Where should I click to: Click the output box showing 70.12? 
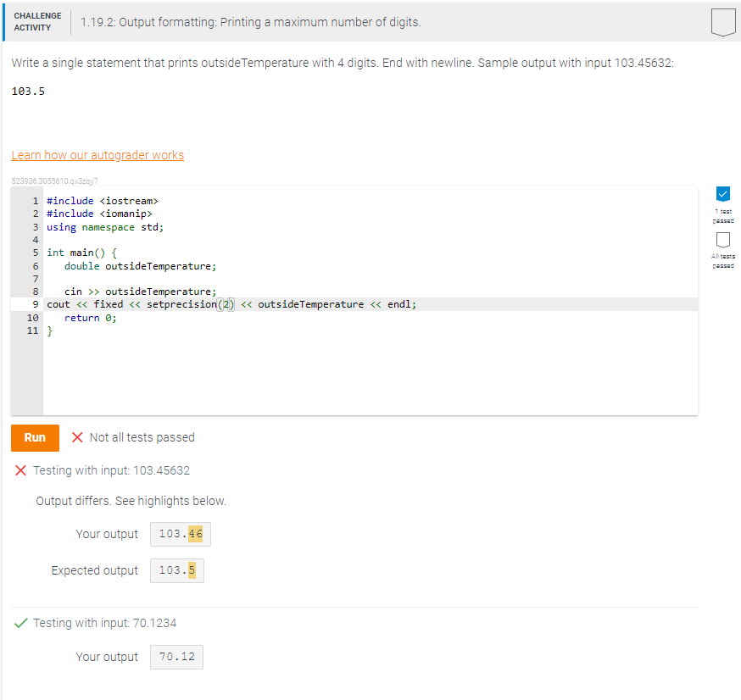pyautogui.click(x=175, y=656)
